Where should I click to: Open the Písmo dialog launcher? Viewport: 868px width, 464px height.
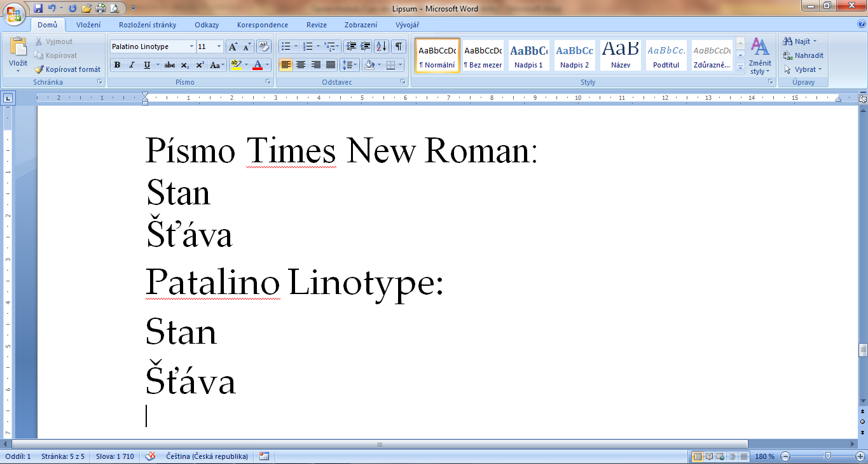(269, 82)
